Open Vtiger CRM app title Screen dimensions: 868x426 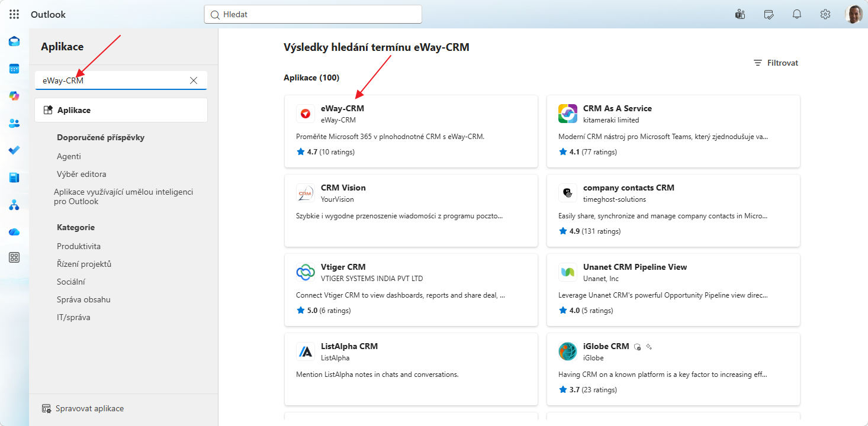click(x=343, y=267)
